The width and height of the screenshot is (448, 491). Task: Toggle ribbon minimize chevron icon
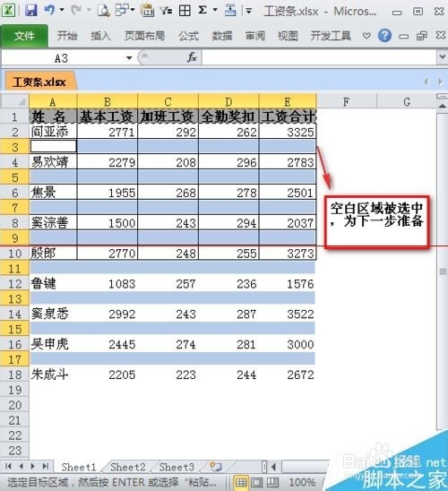366,36
